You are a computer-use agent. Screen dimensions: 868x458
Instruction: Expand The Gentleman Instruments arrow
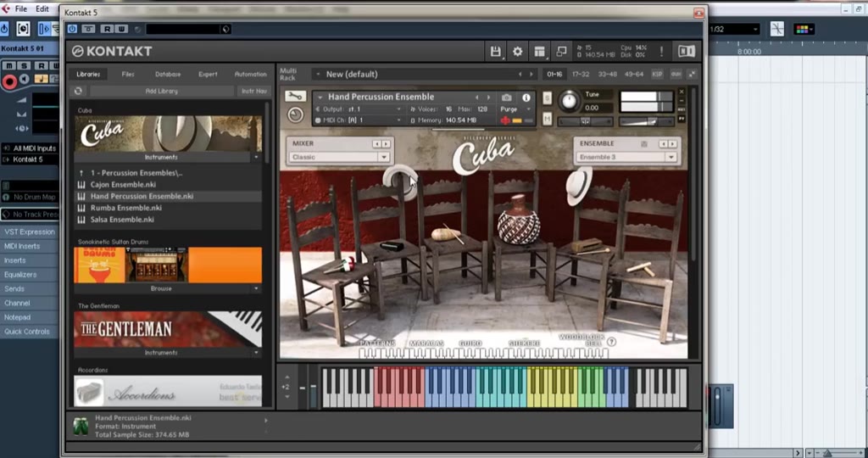[256, 353]
